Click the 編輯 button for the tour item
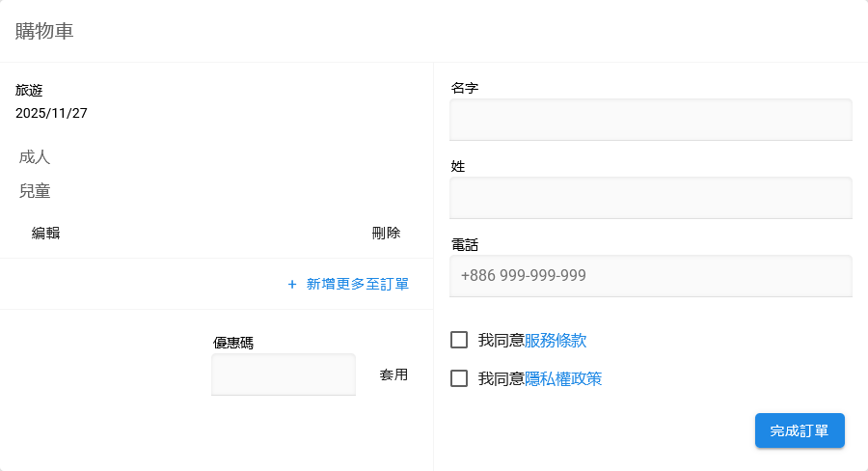The height and width of the screenshot is (471, 868). [x=45, y=233]
